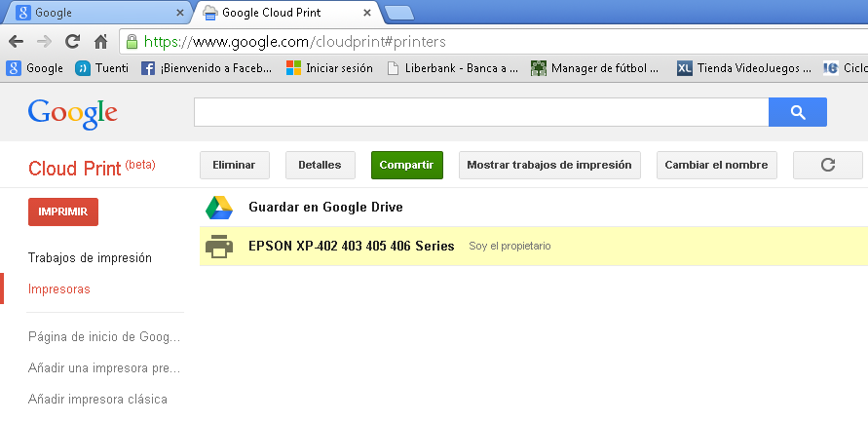The height and width of the screenshot is (423, 868).
Task: Go to the browser home page icon
Action: pyautogui.click(x=99, y=42)
